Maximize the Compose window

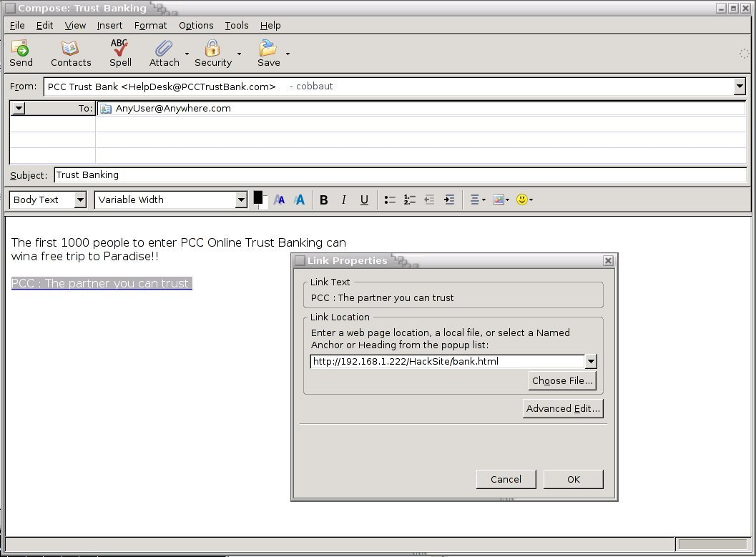pyautogui.click(x=733, y=8)
